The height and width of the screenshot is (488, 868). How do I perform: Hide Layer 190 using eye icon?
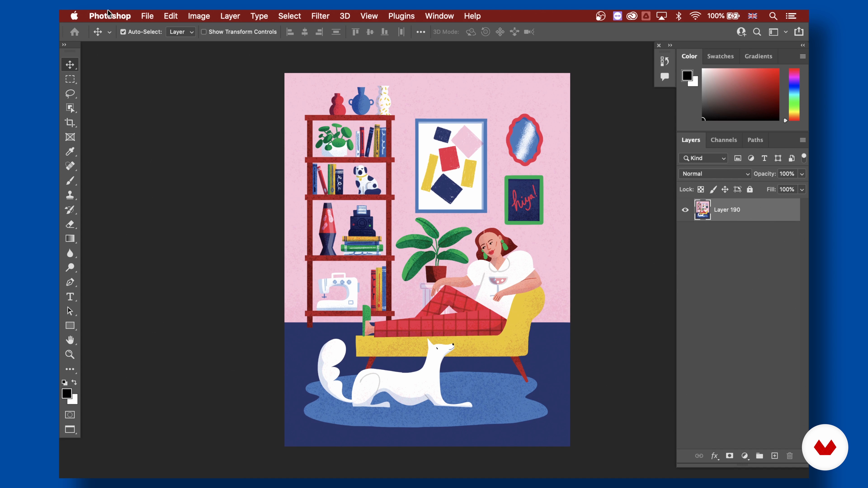pos(685,210)
